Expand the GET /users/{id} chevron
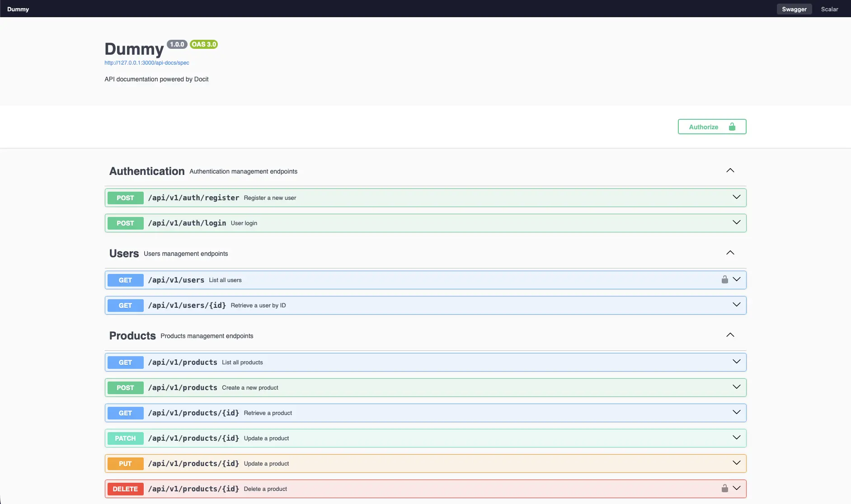Image resolution: width=851 pixels, height=504 pixels. (x=737, y=305)
